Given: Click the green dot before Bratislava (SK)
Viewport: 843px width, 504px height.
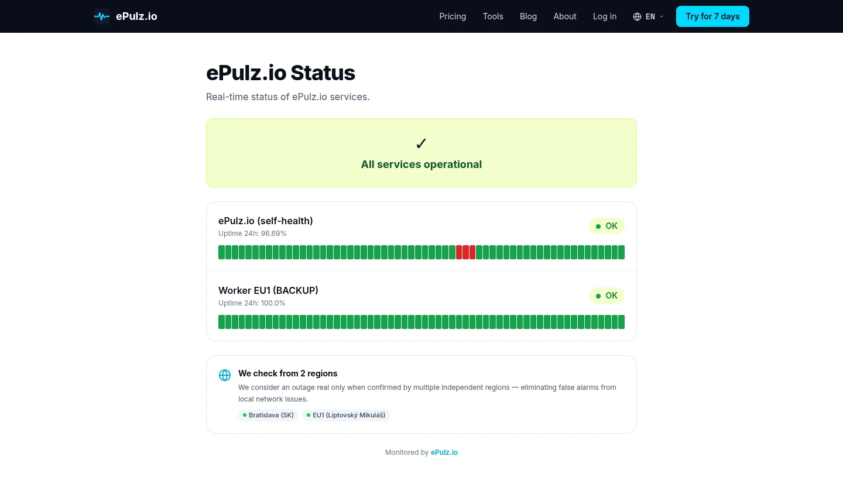Looking at the screenshot, I should pyautogui.click(x=245, y=415).
